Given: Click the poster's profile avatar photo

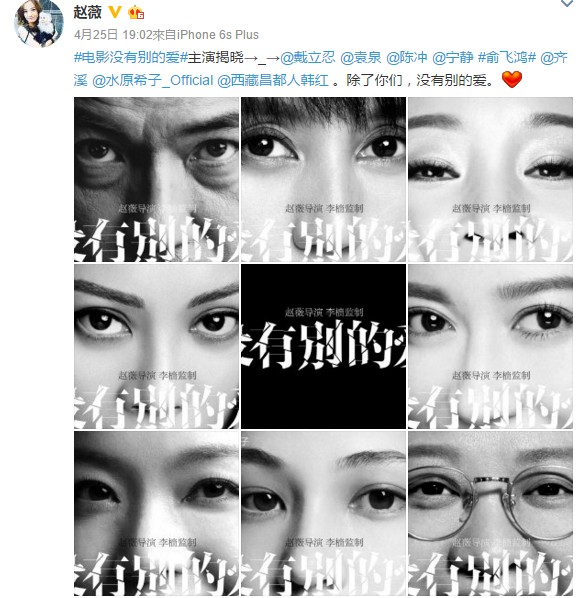Looking at the screenshot, I should coord(39,23).
